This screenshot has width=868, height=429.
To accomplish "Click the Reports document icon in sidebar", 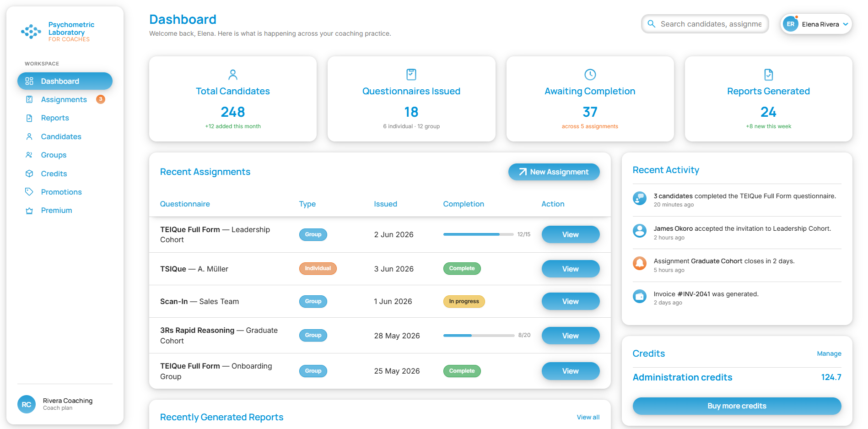I will point(29,118).
